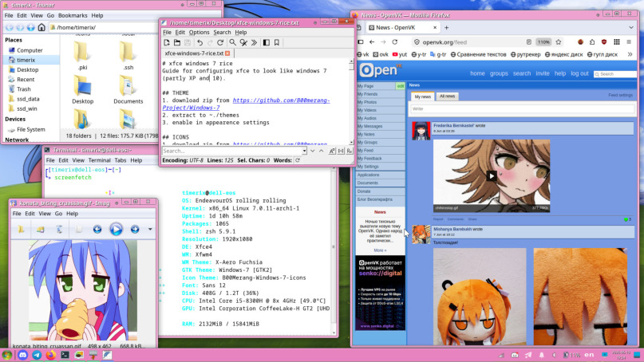
Task: Open a new Firefox tab
Action: [446, 28]
